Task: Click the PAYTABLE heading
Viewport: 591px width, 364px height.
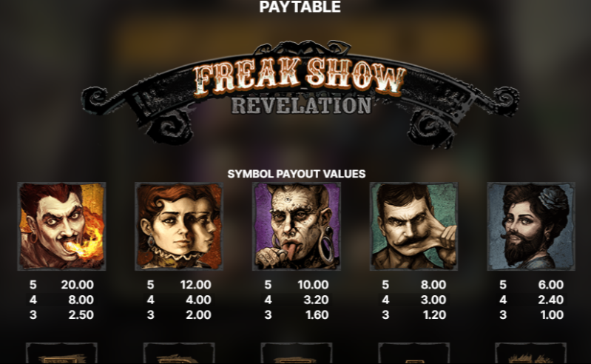Action: pyautogui.click(x=300, y=7)
